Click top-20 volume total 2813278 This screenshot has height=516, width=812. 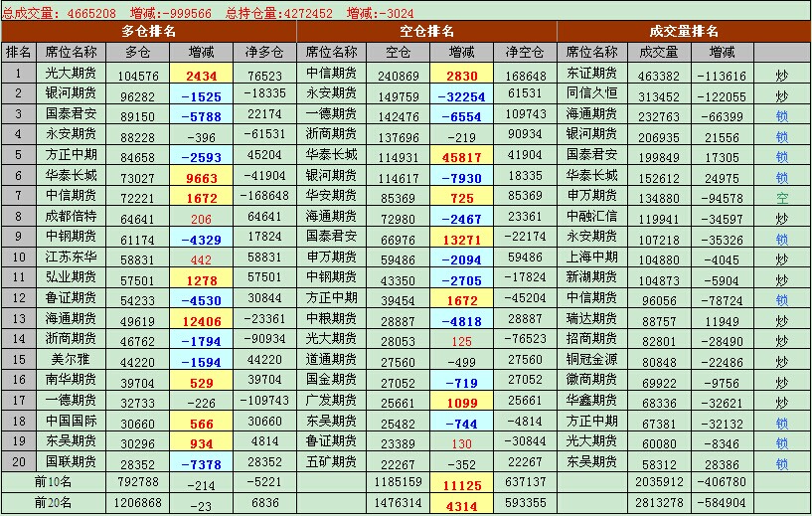click(659, 503)
